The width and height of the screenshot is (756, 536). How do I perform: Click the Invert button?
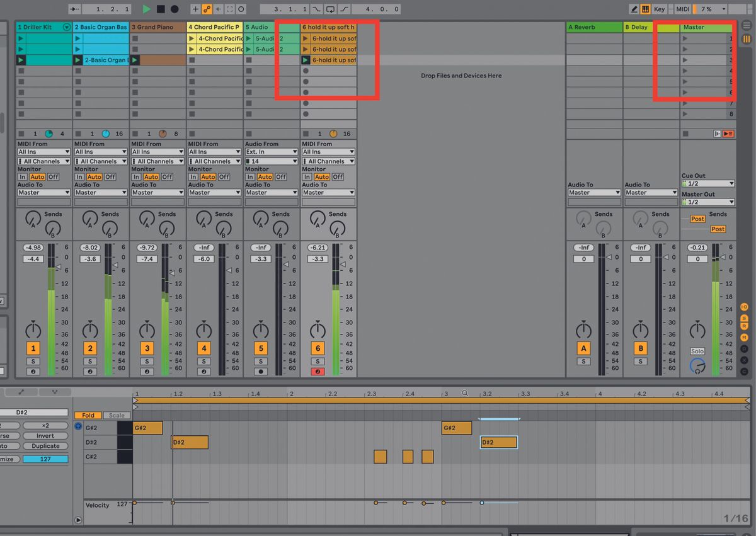(45, 436)
